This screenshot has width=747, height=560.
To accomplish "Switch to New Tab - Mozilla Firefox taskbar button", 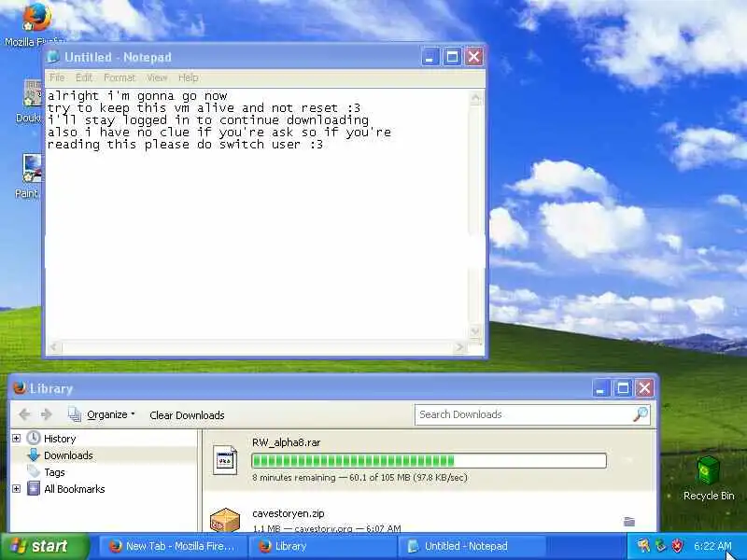I will (173, 546).
